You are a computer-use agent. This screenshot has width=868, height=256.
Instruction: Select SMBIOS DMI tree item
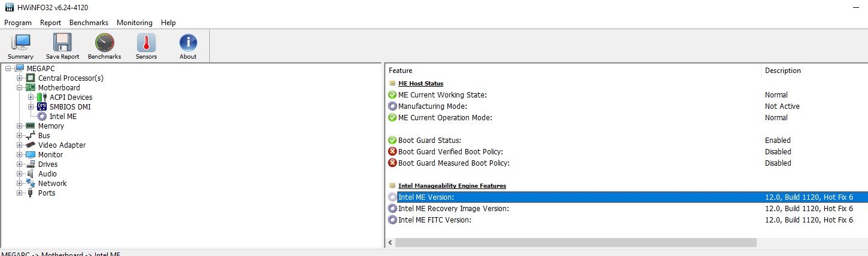(x=69, y=107)
